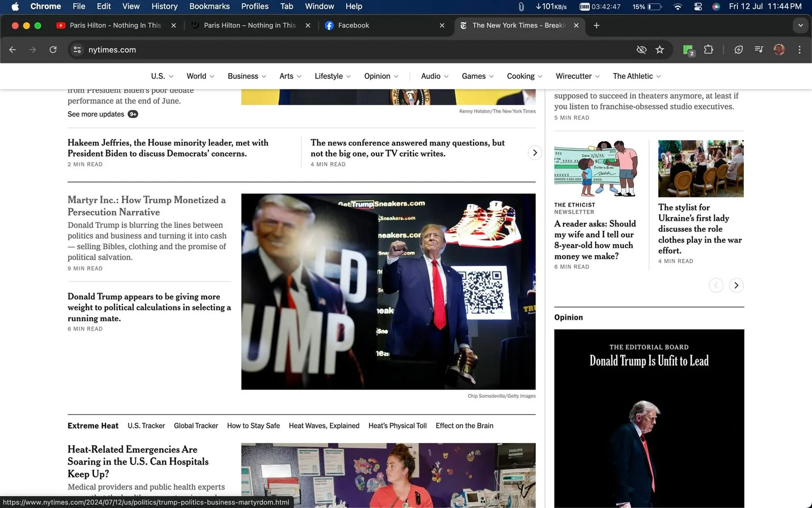Click the Trump sneakers photo
Image resolution: width=812 pixels, height=508 pixels.
pyautogui.click(x=388, y=292)
